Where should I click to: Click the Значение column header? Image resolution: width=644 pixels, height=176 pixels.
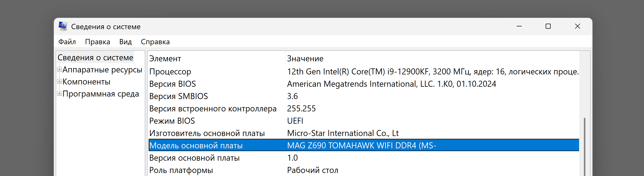point(432,59)
